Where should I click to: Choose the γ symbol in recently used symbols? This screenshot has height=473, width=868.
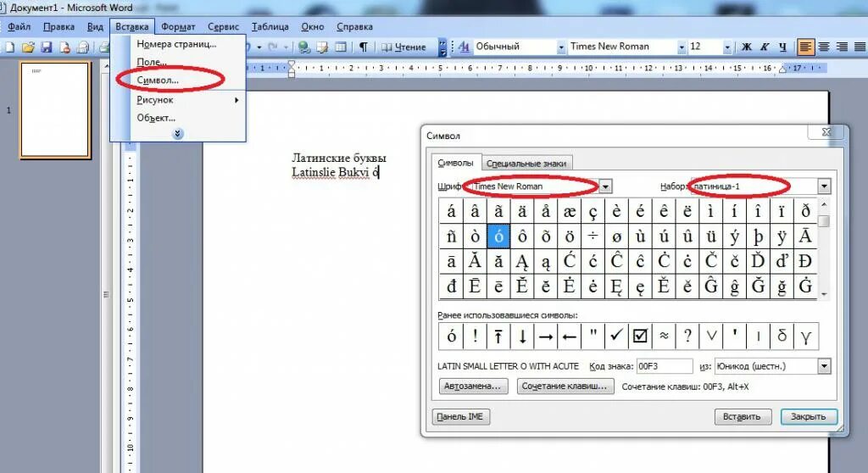pyautogui.click(x=805, y=336)
